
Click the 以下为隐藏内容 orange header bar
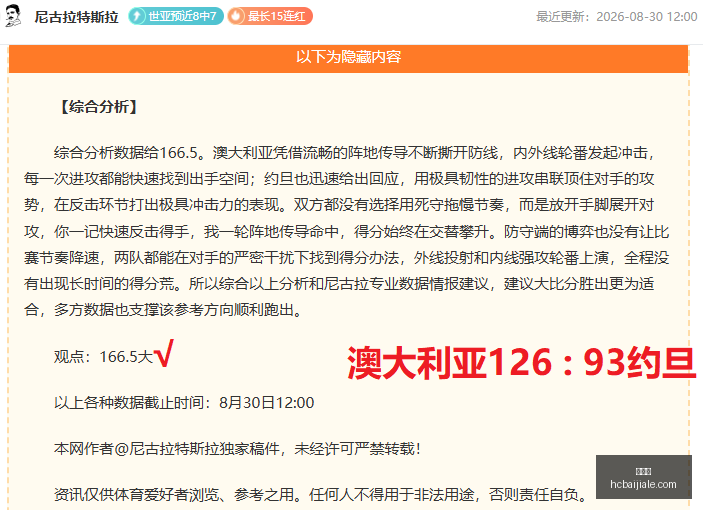tap(348, 57)
